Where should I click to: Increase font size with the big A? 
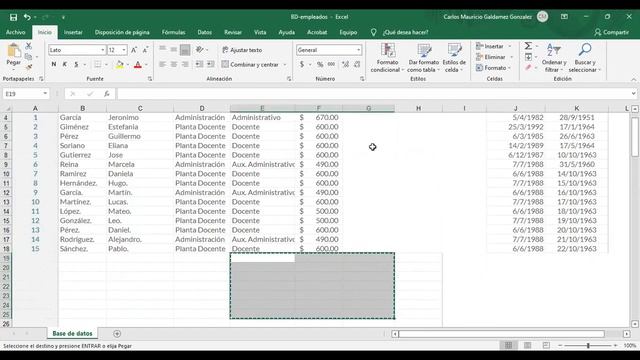(134, 50)
